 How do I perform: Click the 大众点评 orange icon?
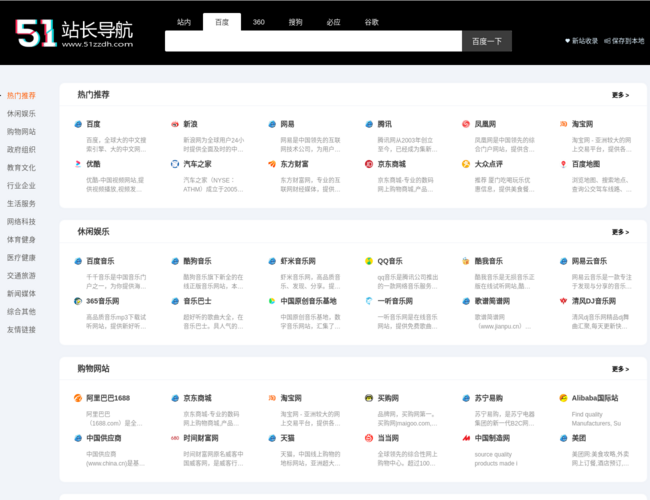pyautogui.click(x=466, y=164)
